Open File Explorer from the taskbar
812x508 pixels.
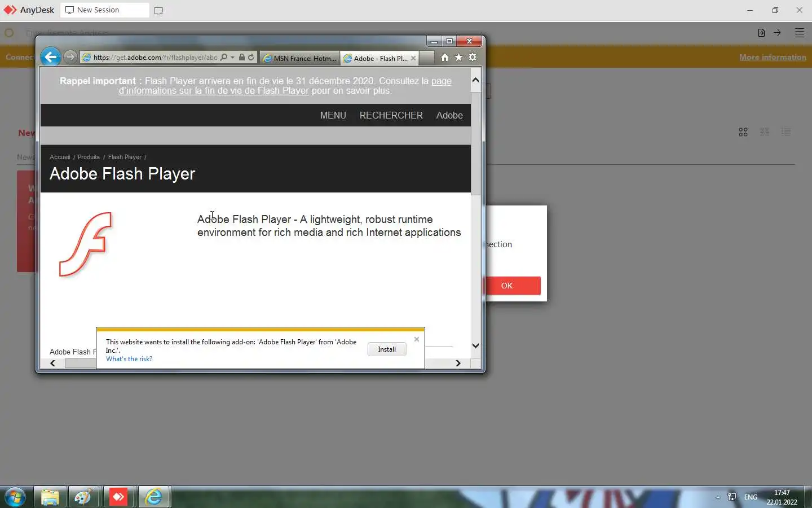coord(50,497)
